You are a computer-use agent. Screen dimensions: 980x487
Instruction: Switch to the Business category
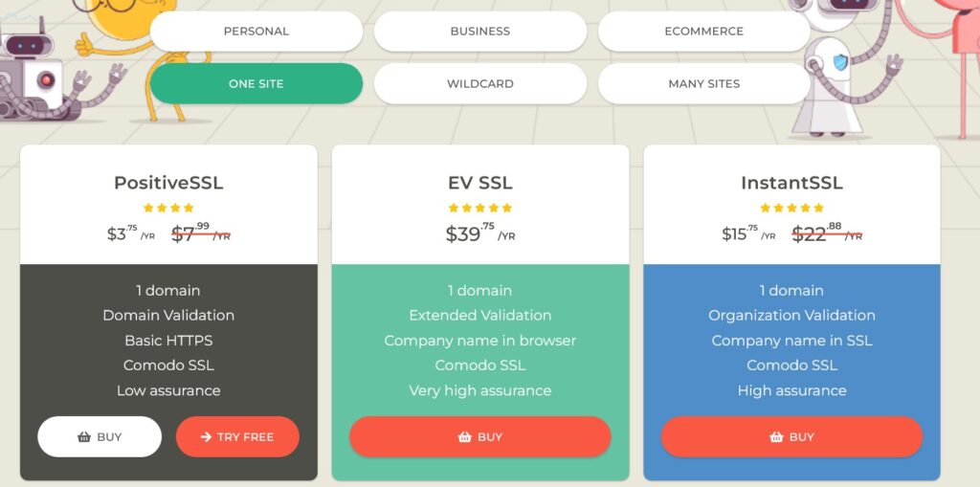click(x=480, y=32)
